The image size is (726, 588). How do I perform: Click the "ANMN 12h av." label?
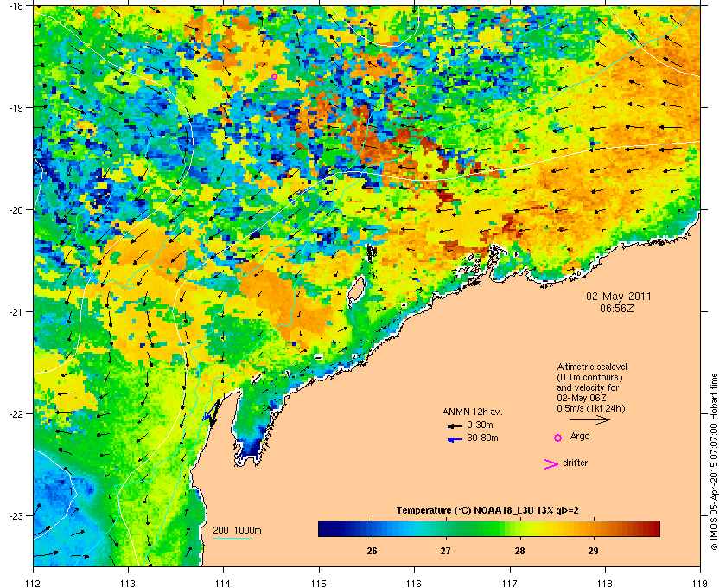[472, 412]
